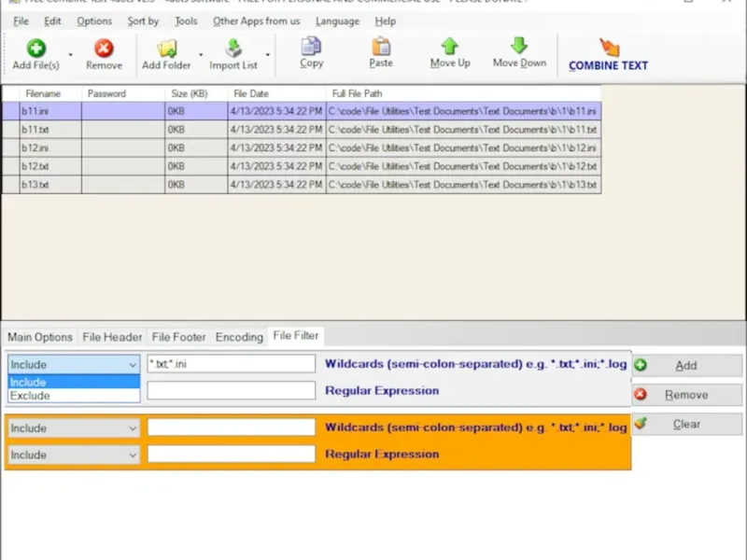Open the Options menu
This screenshot has width=747, height=560.
[94, 21]
